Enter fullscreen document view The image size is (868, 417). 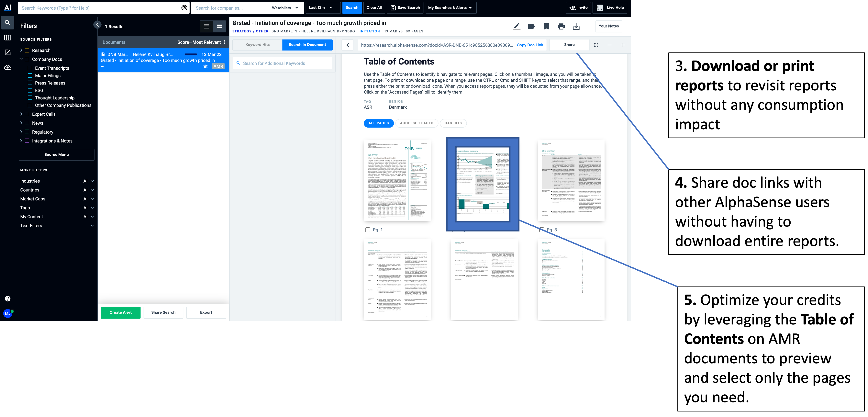[596, 45]
